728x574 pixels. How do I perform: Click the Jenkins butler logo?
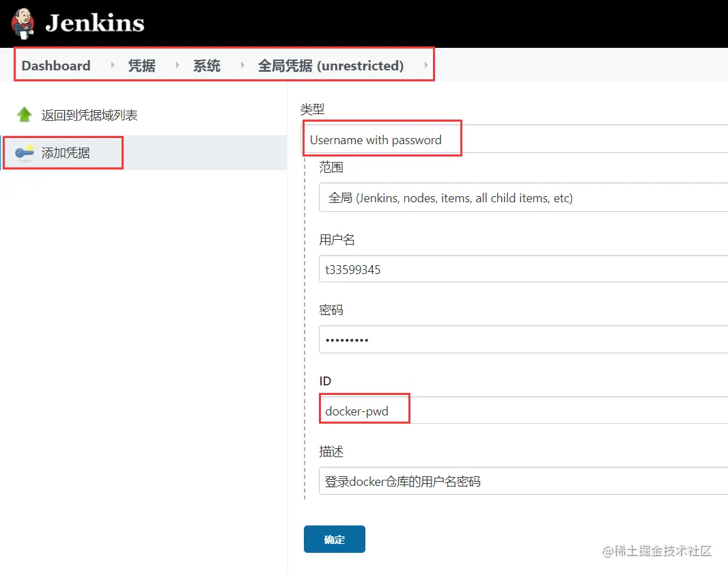click(x=23, y=23)
